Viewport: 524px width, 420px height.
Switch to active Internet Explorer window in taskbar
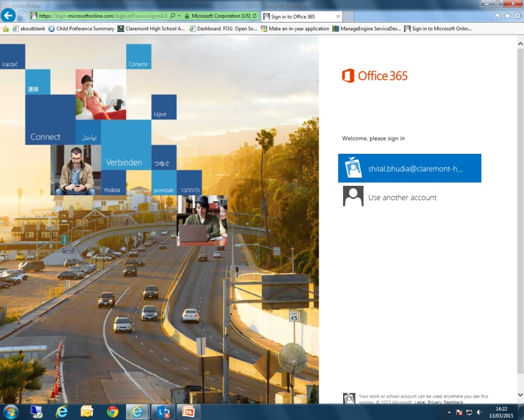137,412
